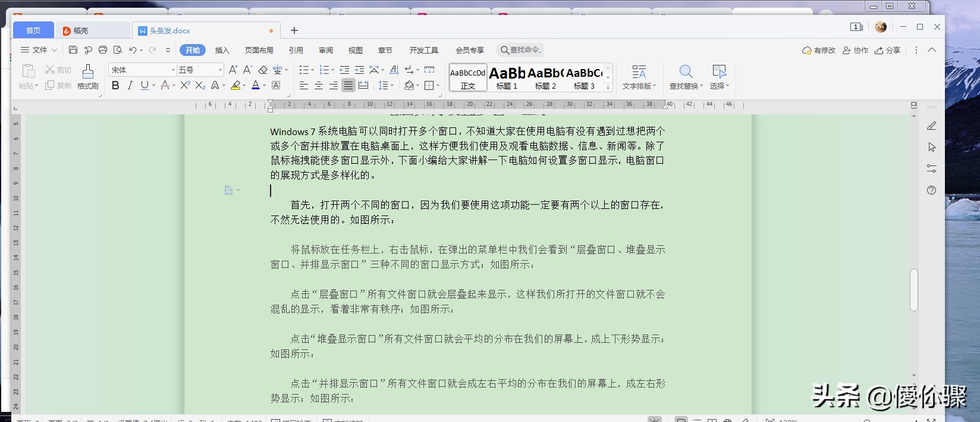Clear formatting with the eraser icon
This screenshot has height=422, width=980.
pyautogui.click(x=263, y=70)
